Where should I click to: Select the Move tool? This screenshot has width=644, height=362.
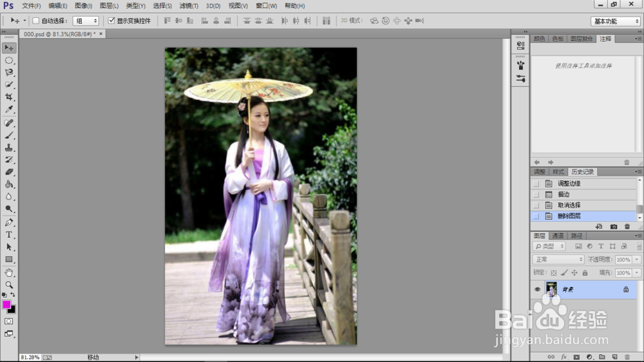tap(8, 48)
